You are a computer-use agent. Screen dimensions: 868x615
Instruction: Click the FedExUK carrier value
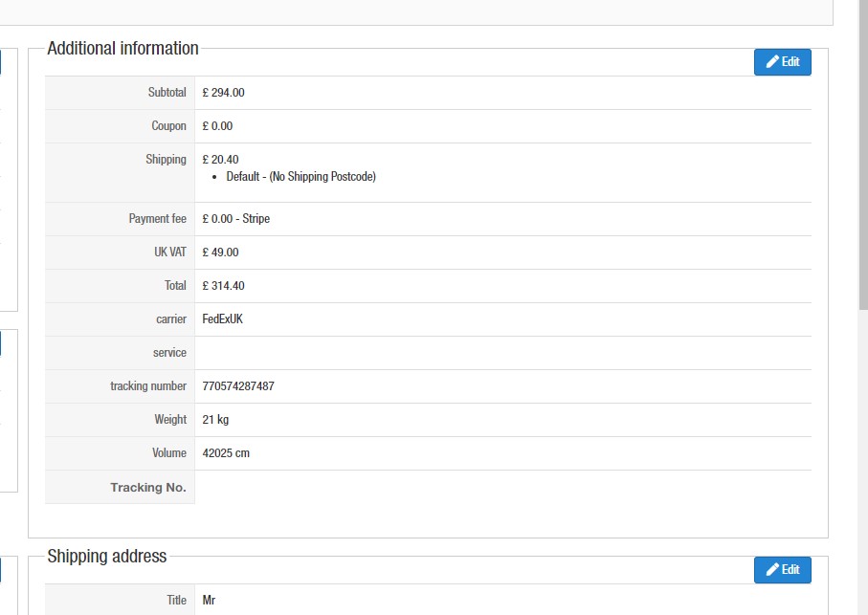coord(223,319)
